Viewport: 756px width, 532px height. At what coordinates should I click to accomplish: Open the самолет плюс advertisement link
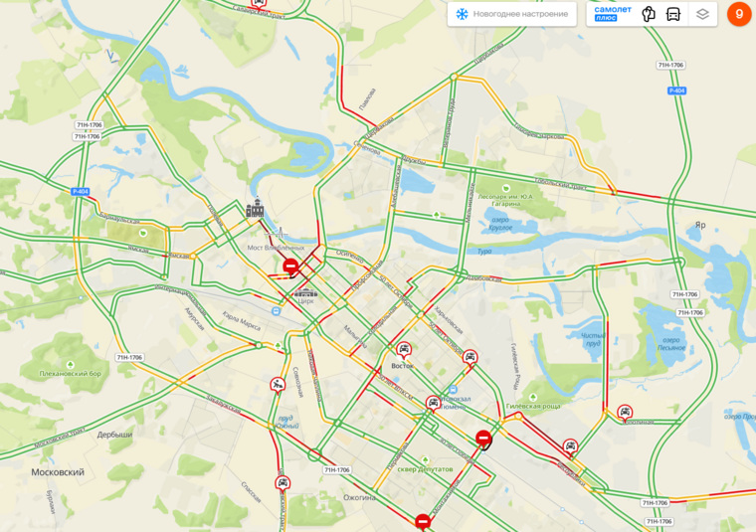click(x=613, y=14)
